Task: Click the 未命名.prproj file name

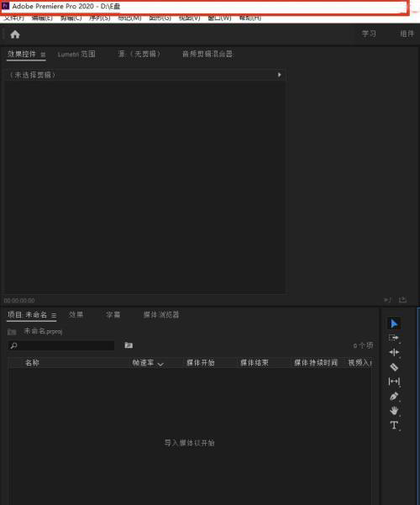Action: [x=43, y=331]
